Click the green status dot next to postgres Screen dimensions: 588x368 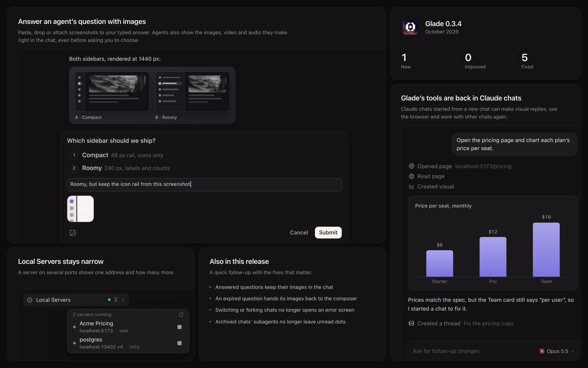click(x=74, y=343)
